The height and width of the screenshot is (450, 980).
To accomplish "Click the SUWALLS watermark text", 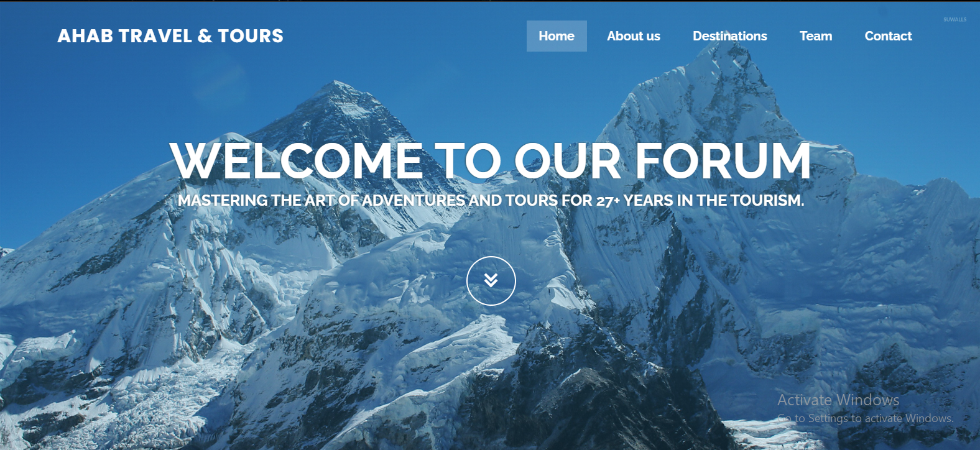I will [955, 20].
